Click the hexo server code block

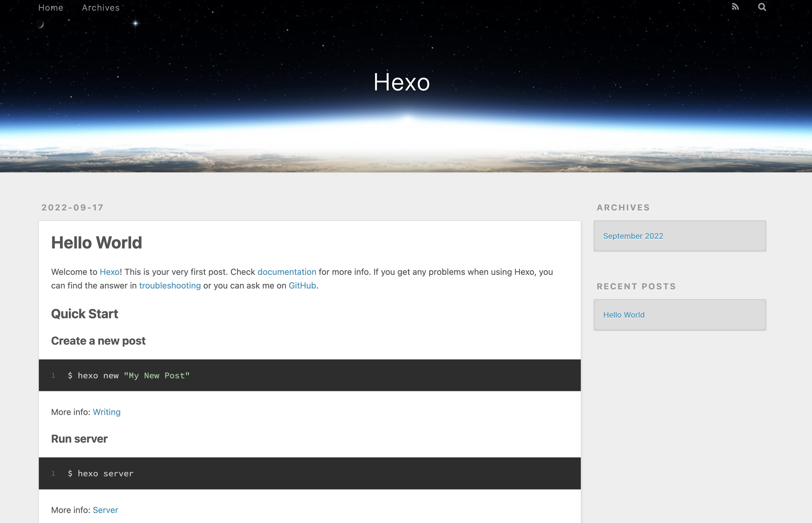309,474
